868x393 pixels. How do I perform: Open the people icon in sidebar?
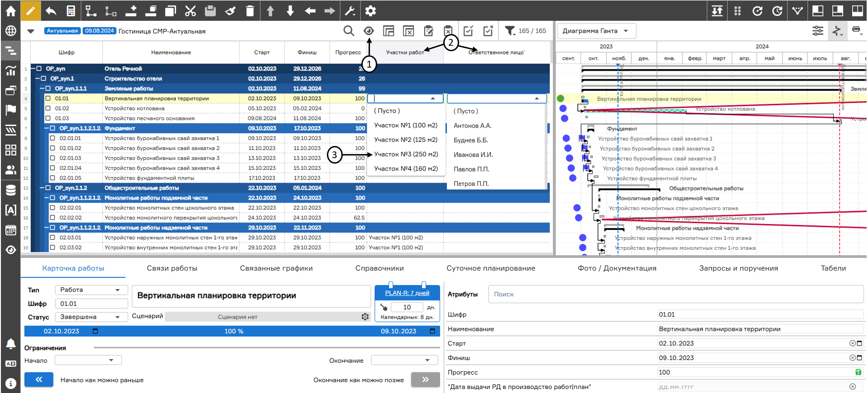point(10,170)
